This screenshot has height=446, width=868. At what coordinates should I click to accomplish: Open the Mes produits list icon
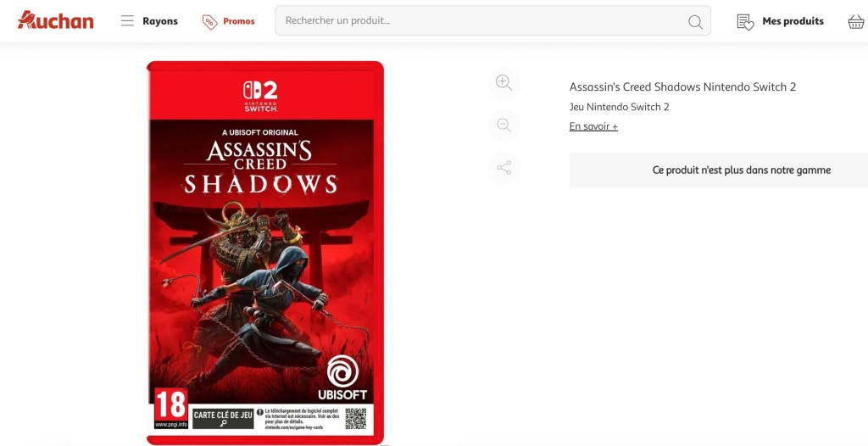point(745,21)
